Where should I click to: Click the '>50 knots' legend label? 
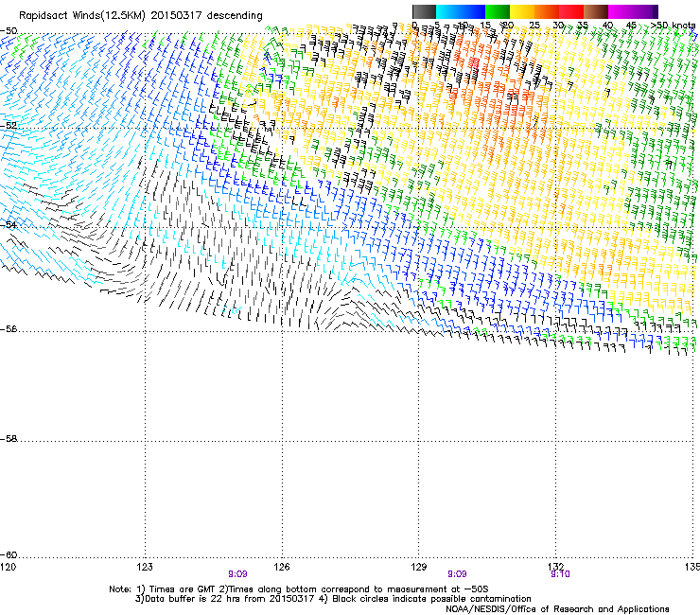tap(674, 26)
